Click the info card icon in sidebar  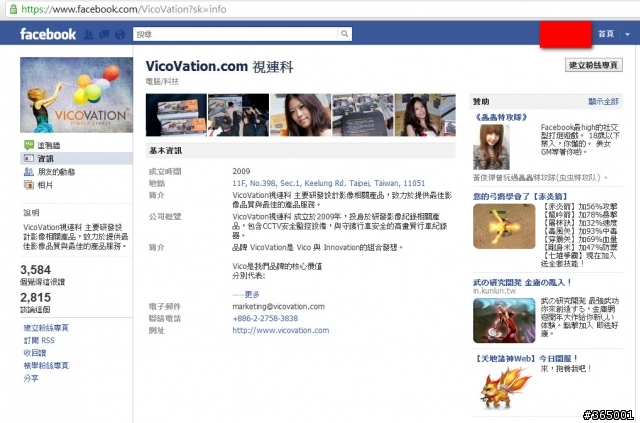[29, 158]
